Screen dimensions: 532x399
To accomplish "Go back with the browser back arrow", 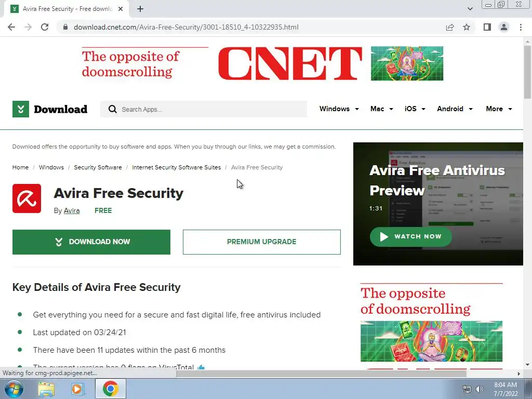I will [11, 27].
